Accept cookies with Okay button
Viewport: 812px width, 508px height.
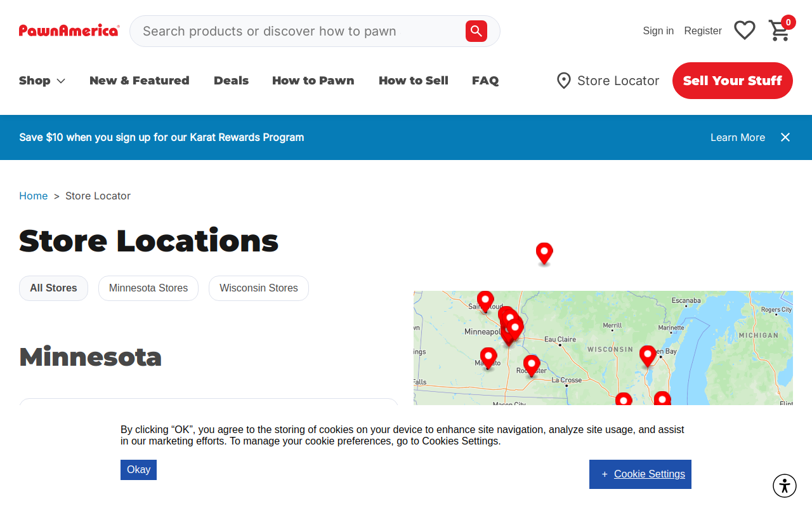point(138,470)
